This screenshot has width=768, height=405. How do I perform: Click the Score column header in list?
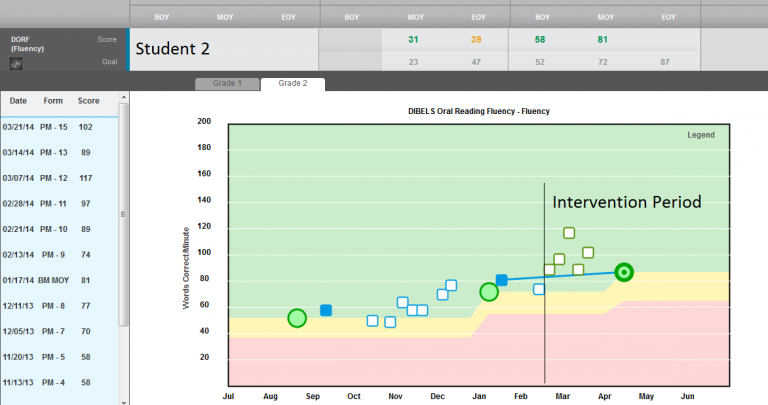pyautogui.click(x=88, y=101)
